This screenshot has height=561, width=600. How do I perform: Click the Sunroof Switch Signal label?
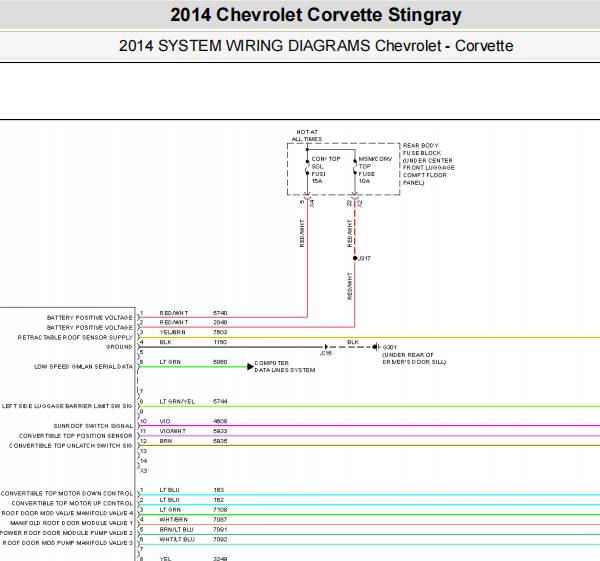93,426
